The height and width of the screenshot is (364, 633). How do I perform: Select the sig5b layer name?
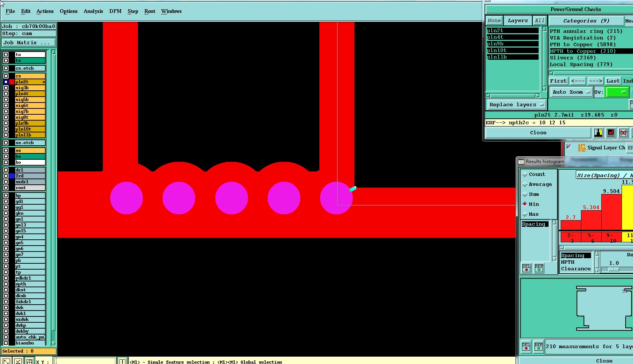click(x=30, y=100)
